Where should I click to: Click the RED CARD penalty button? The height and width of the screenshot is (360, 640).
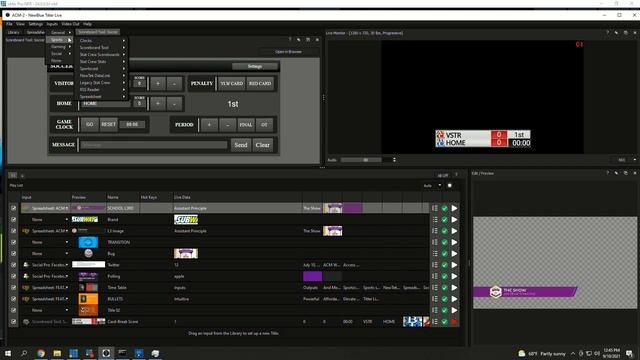[x=260, y=83]
